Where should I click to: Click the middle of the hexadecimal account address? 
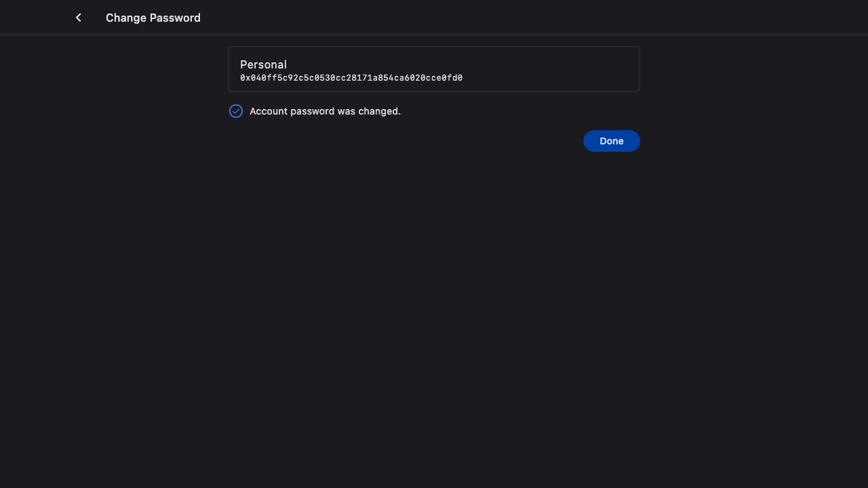point(351,78)
